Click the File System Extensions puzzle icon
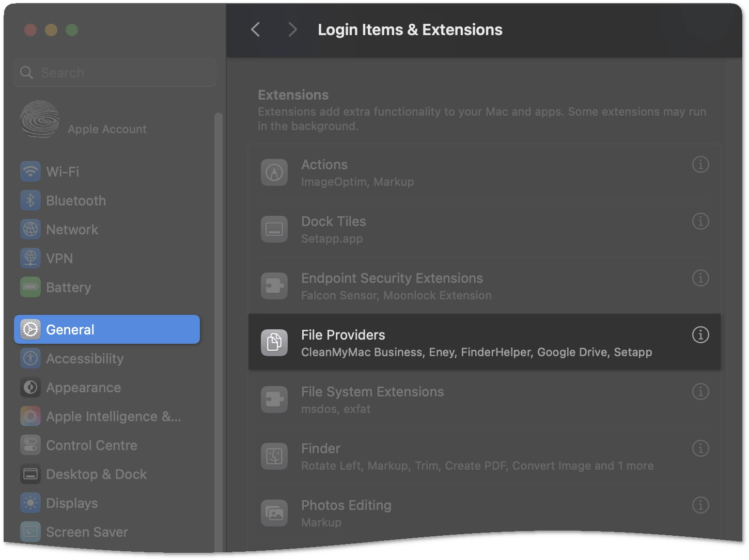The image size is (749, 560). tap(274, 399)
